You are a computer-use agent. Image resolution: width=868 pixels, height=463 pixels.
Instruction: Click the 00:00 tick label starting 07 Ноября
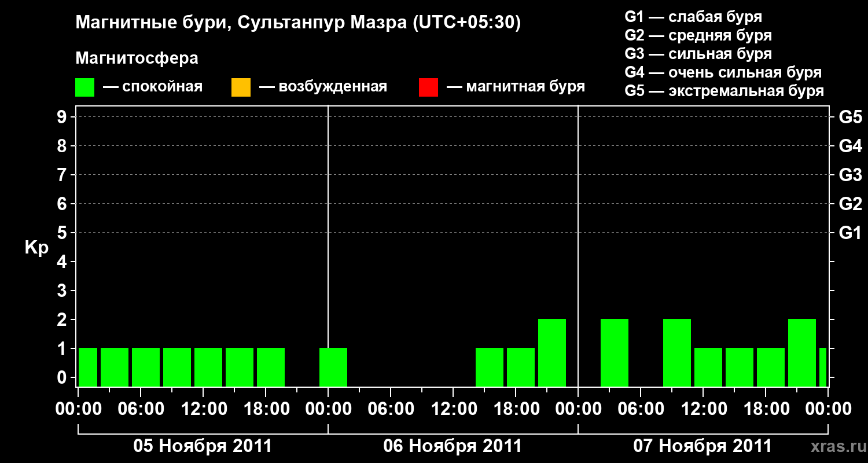(578, 409)
